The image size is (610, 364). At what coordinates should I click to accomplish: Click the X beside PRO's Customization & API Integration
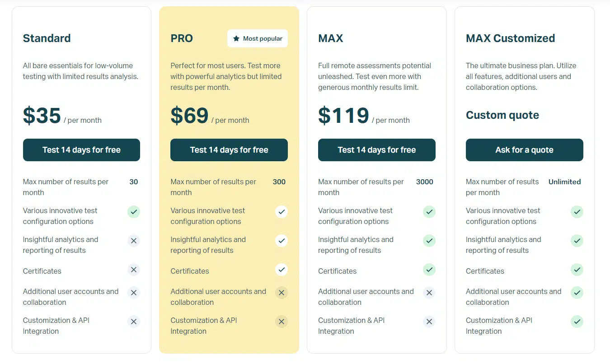point(282,322)
